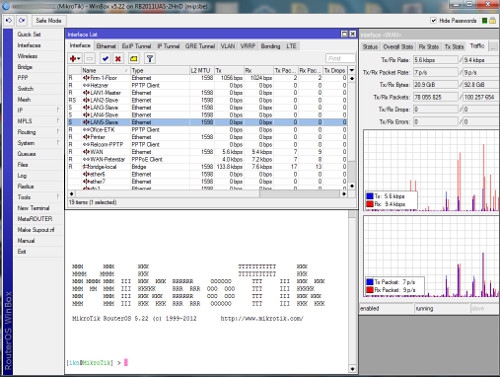Click the Tx column header
The width and height of the screenshot is (500, 377).
tap(229, 70)
